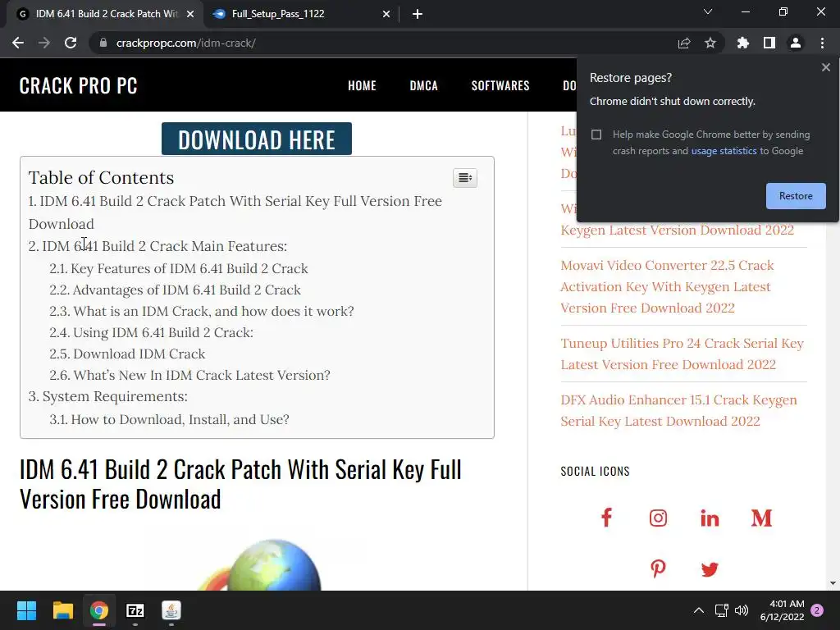View site info via lock icon

pyautogui.click(x=103, y=43)
